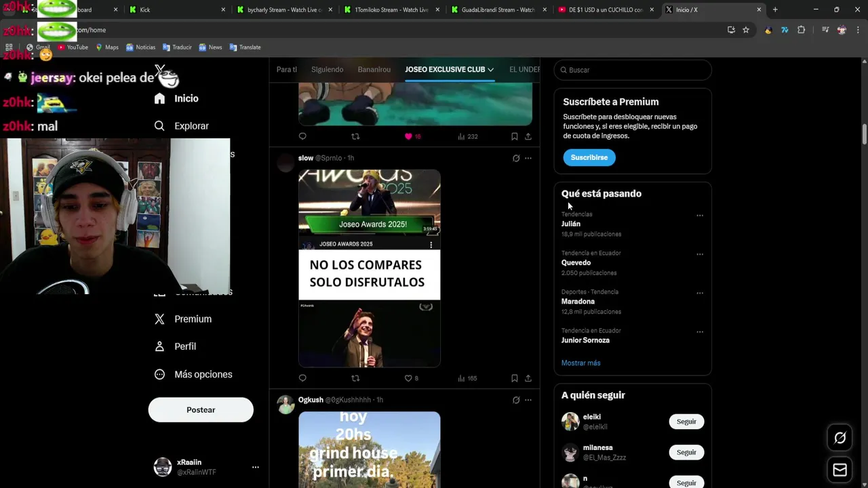Viewport: 868px width, 488px height.
Task: Click the page vertical scrollbar thumb
Action: (865, 134)
